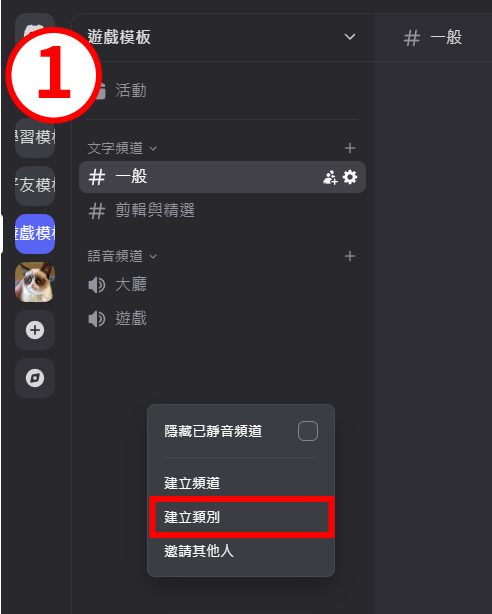Screen dimensions: 492x614
Task: Select the grumpy cat server avatar
Action: (35, 282)
